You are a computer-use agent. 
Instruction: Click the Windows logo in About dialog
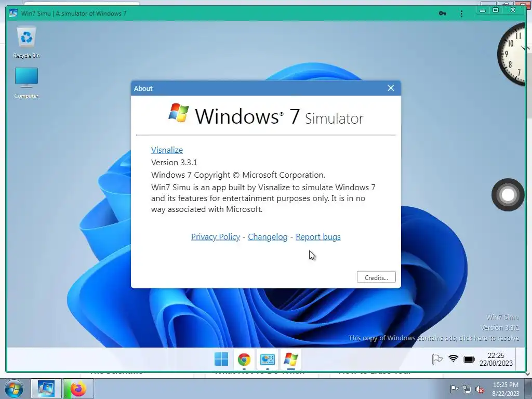click(x=179, y=113)
